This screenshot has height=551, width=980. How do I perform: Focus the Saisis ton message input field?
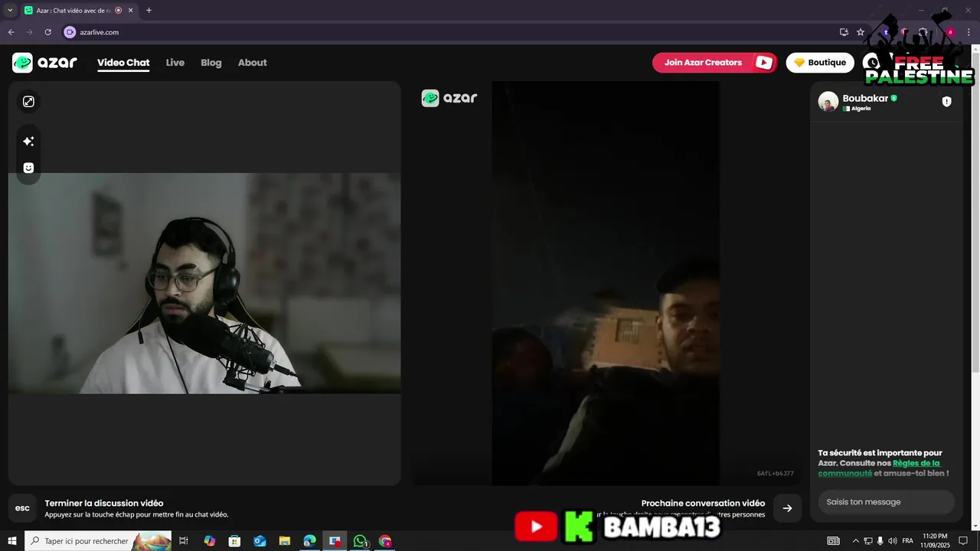886,502
